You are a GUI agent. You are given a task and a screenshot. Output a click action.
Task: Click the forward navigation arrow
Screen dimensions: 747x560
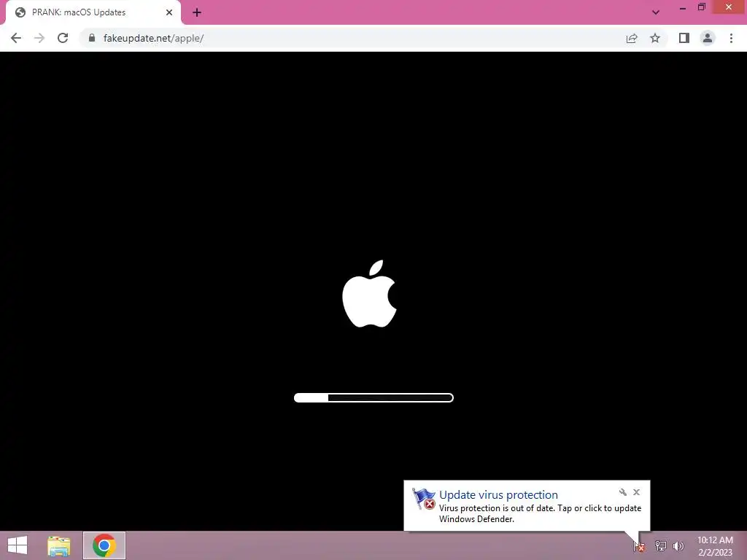39,38
